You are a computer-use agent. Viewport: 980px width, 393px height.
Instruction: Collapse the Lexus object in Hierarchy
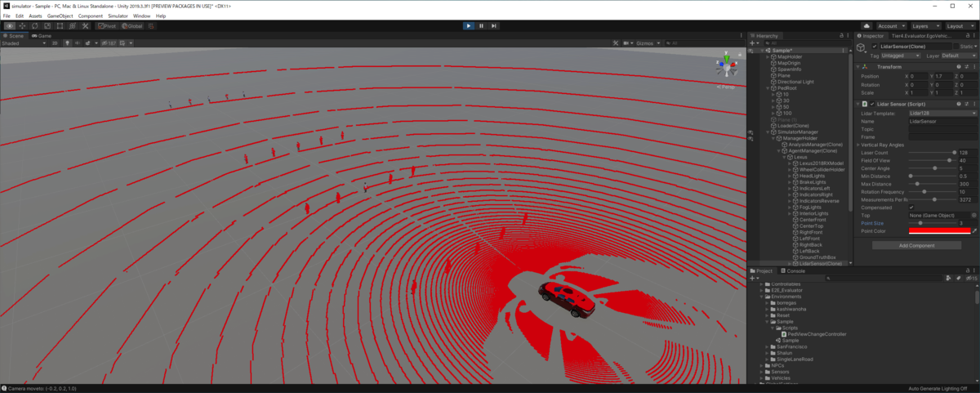click(x=785, y=157)
